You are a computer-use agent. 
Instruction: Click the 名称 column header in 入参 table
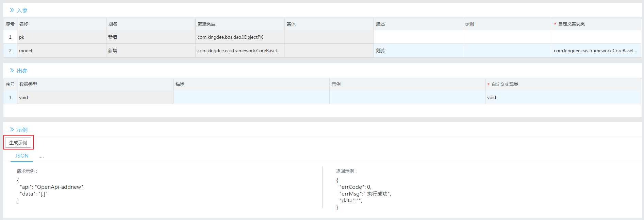point(24,24)
